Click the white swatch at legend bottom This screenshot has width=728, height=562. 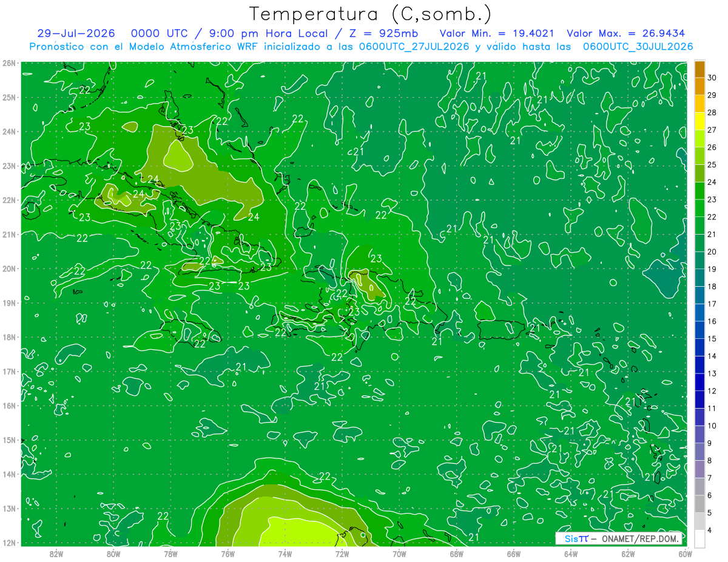click(x=699, y=538)
